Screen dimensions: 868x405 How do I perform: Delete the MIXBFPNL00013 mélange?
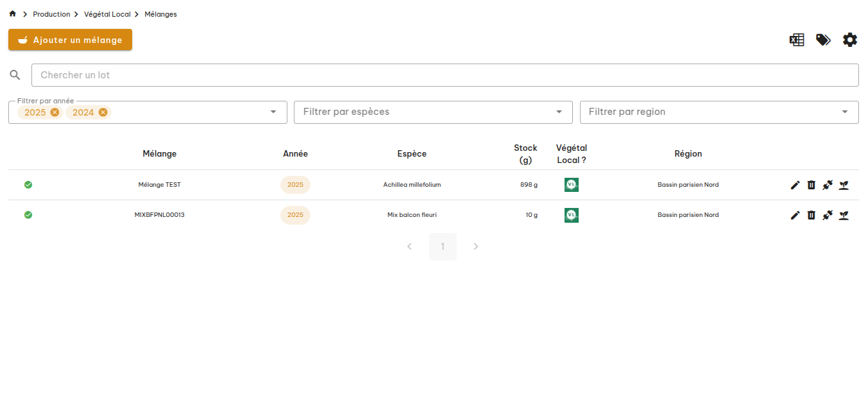coord(811,215)
